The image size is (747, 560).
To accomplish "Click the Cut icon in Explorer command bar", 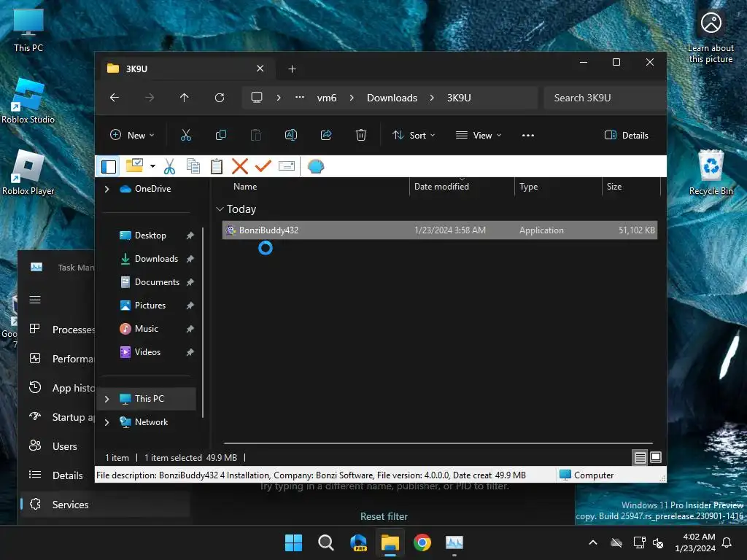I will click(x=186, y=135).
